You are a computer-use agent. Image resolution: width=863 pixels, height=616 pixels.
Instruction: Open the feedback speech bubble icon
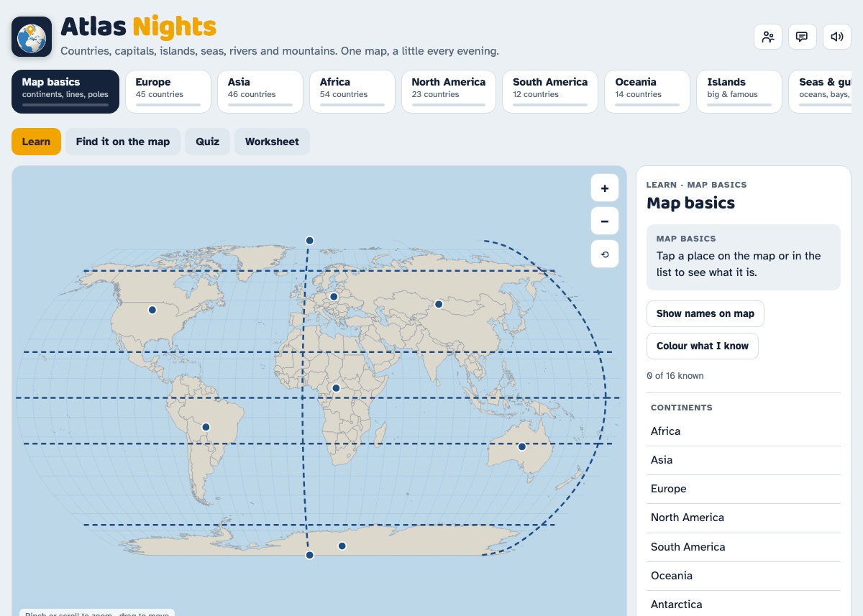[x=803, y=37]
